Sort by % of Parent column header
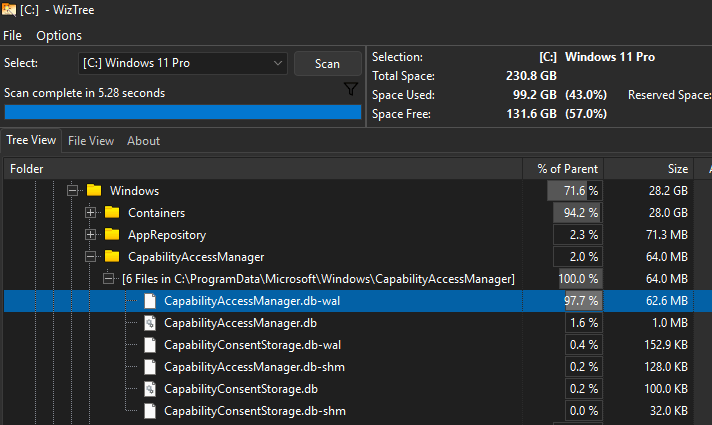The image size is (712, 425). tap(563, 169)
